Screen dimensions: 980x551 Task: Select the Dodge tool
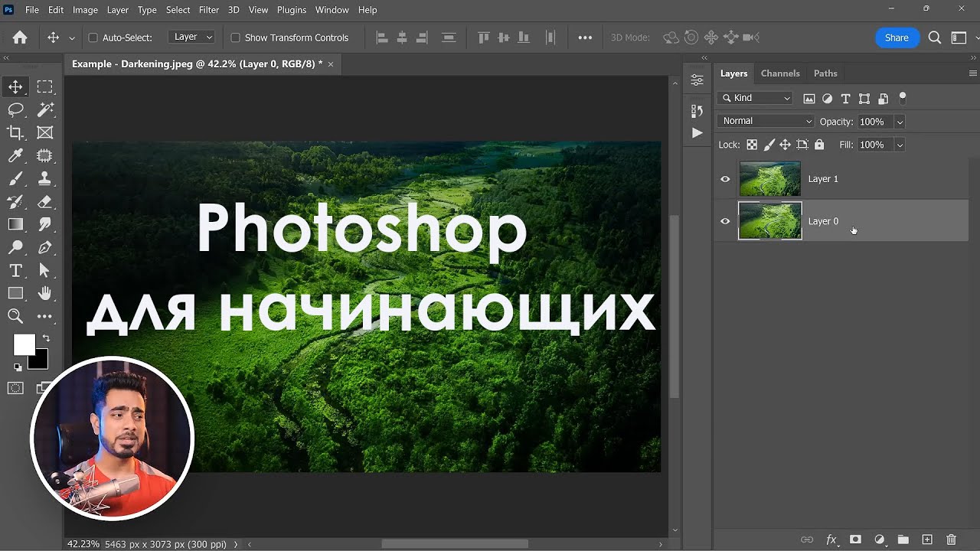tap(15, 247)
